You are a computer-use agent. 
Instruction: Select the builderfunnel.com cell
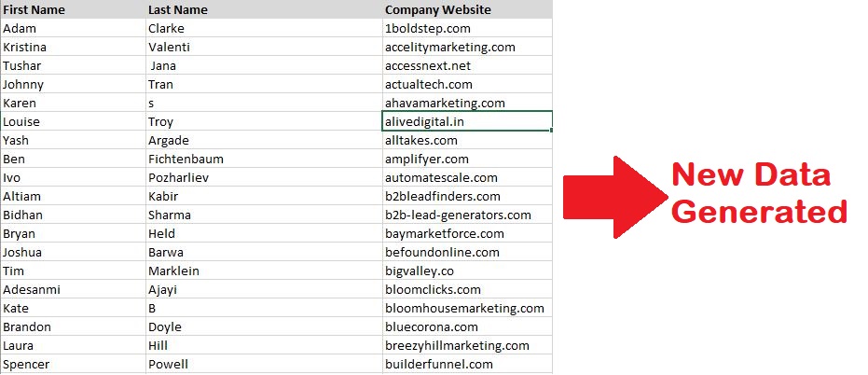(467, 365)
